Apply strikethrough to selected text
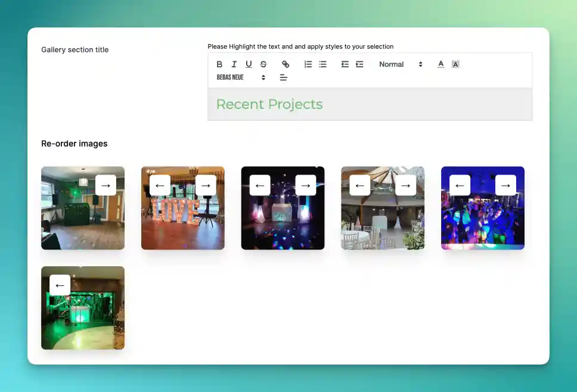577x392 pixels. (263, 64)
